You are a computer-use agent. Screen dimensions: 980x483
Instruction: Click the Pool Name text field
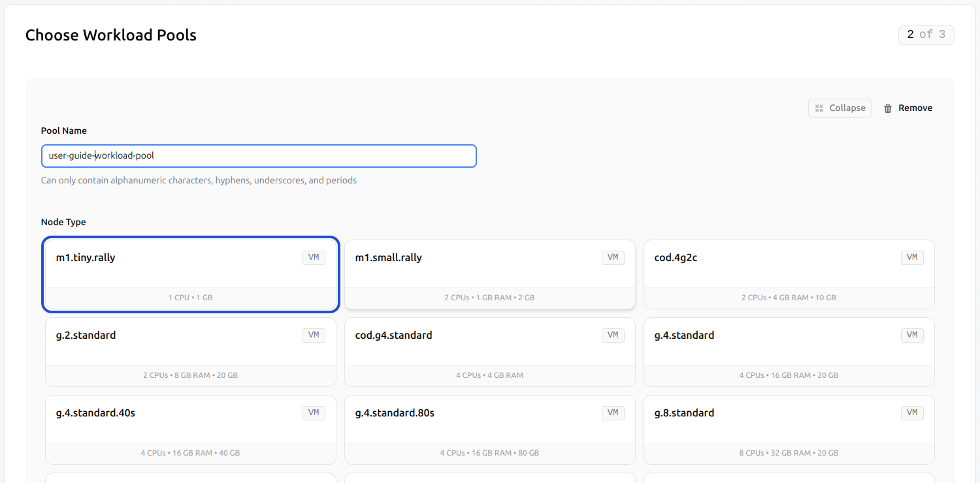tap(259, 156)
